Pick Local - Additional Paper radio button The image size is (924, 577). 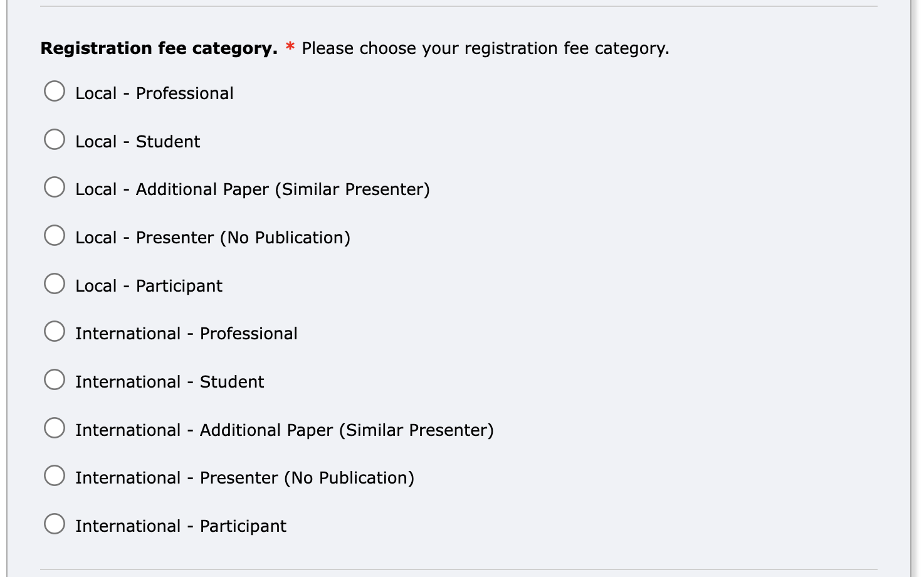(55, 187)
